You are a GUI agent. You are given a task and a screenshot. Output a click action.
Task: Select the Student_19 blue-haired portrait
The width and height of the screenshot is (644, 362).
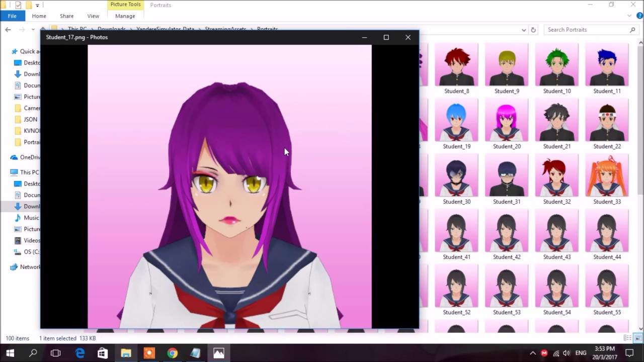456,120
